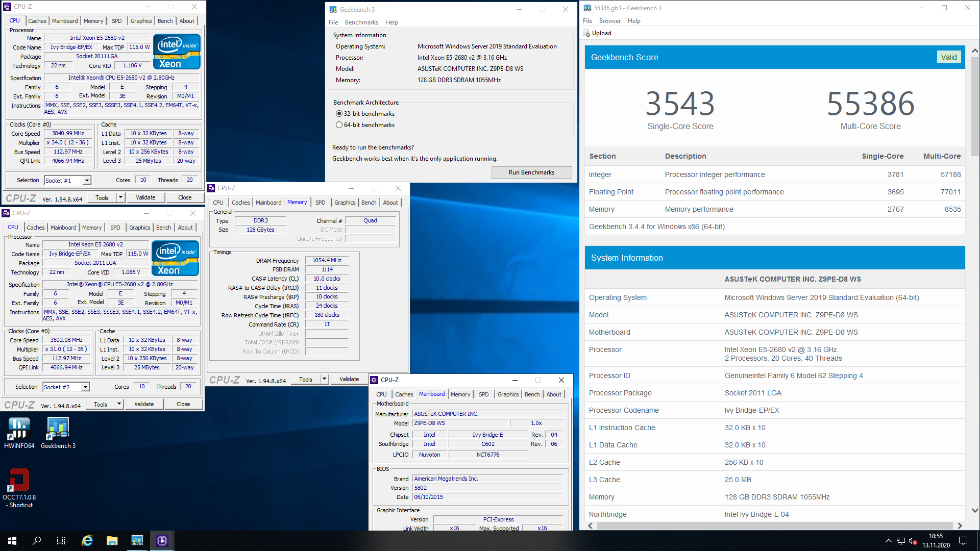Click Tools button in Socket #1 CPU-Z
Image resolution: width=980 pixels, height=551 pixels.
(x=102, y=197)
